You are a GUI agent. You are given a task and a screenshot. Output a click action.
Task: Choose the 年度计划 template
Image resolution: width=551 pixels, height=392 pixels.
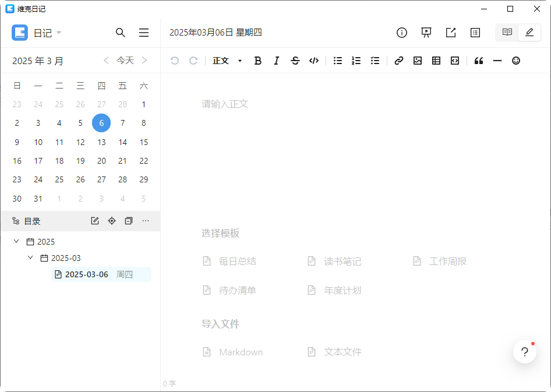pos(334,291)
